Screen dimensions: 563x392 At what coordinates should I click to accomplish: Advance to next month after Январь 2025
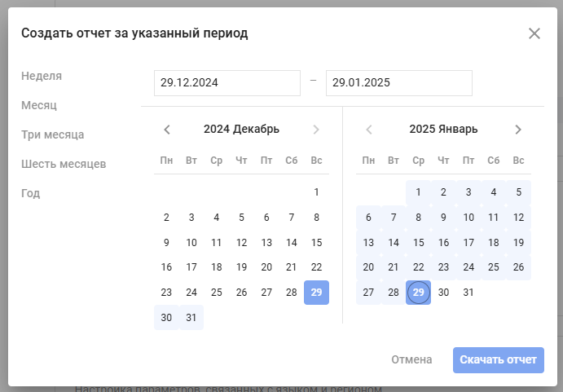517,130
